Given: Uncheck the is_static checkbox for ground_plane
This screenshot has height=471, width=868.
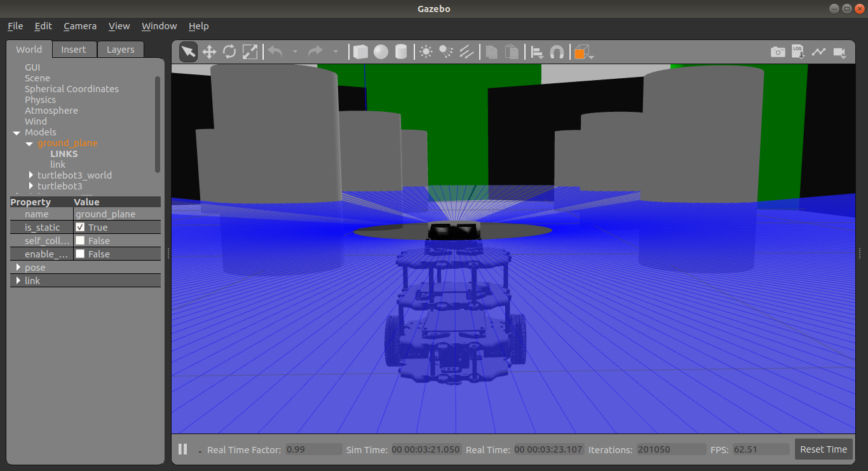Looking at the screenshot, I should (x=81, y=227).
